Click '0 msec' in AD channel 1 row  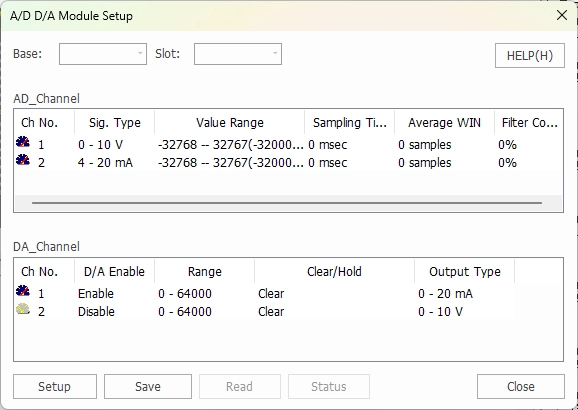[328, 145]
